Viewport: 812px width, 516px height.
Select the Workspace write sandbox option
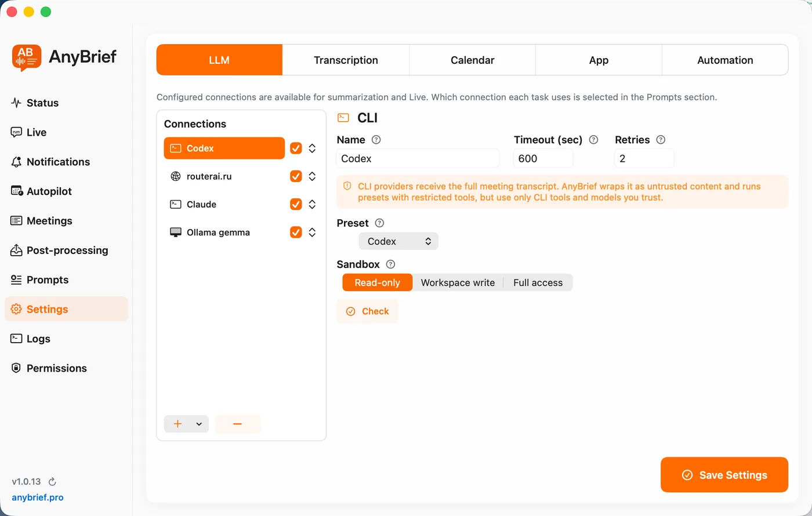pyautogui.click(x=458, y=282)
